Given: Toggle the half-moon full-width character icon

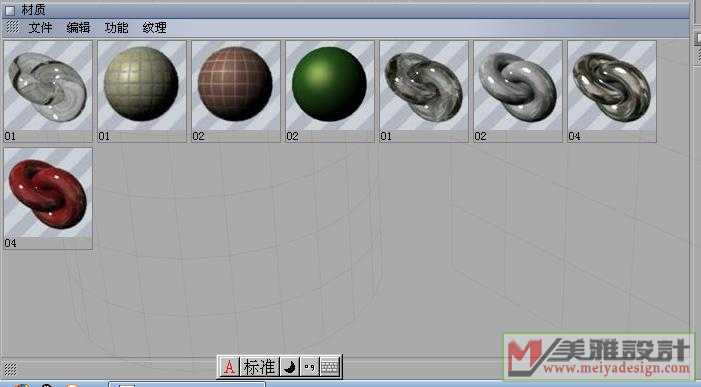Looking at the screenshot, I should 290,367.
